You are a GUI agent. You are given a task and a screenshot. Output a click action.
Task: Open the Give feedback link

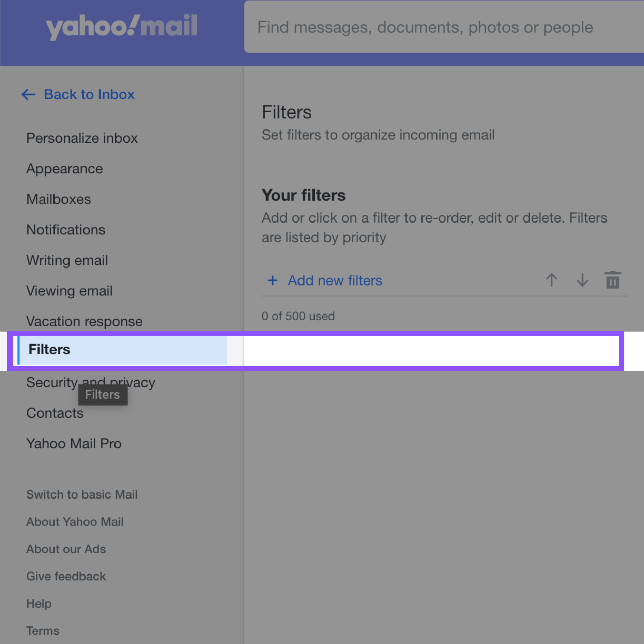click(x=66, y=576)
